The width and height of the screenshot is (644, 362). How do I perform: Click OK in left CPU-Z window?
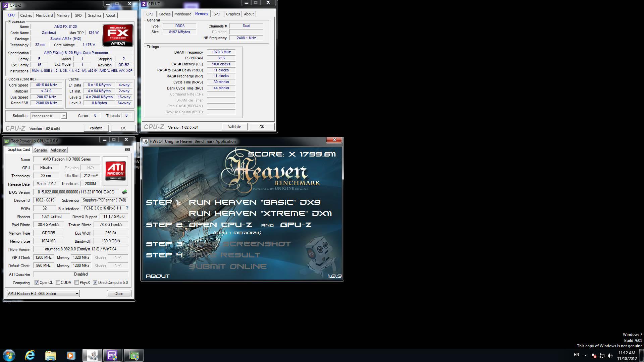click(x=123, y=128)
